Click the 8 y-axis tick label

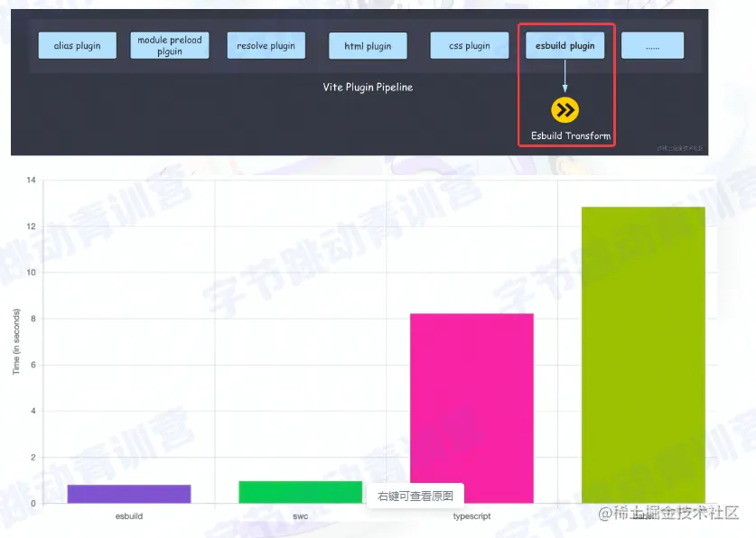(x=33, y=319)
